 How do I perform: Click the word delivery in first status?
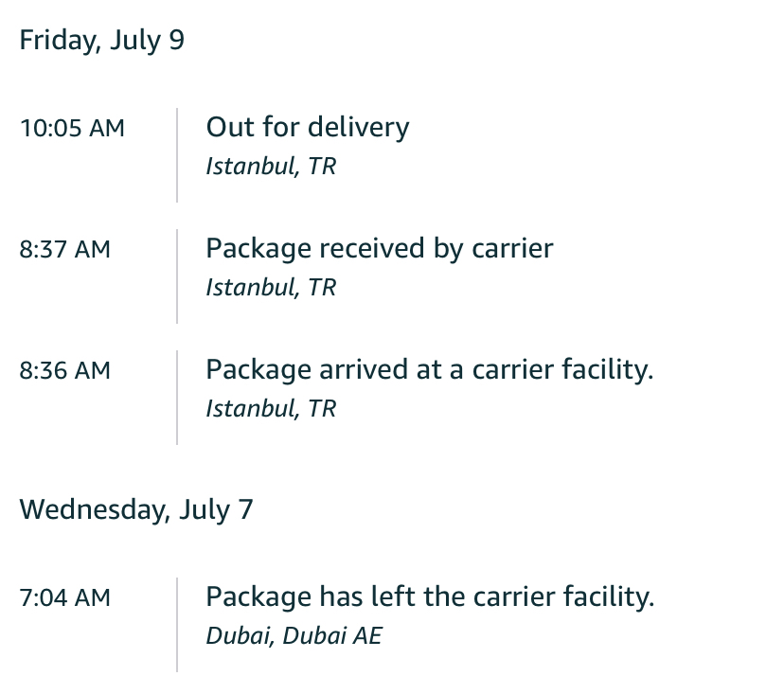point(359,127)
